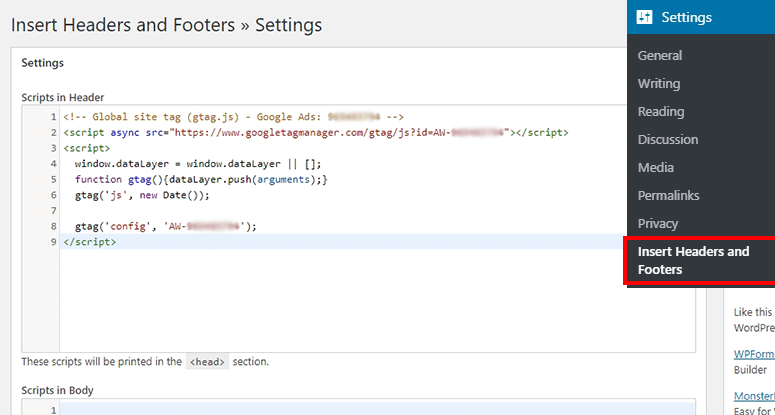The image size is (775, 415).
Task: Click the opening <script> tag on line 3
Action: 86,148
